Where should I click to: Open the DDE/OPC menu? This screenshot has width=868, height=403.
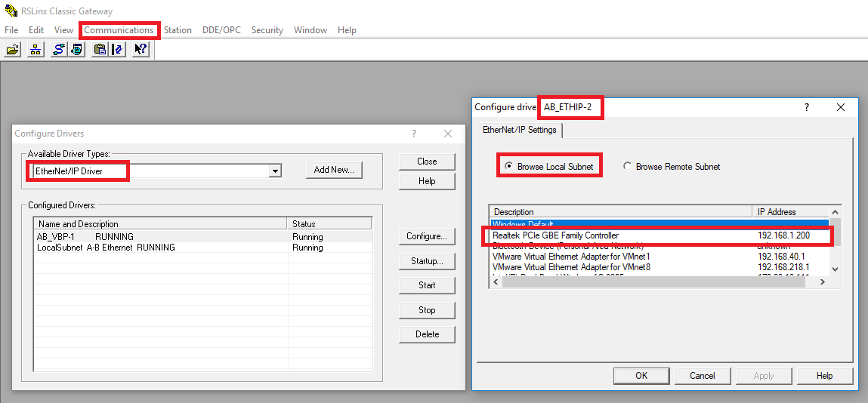point(221,30)
